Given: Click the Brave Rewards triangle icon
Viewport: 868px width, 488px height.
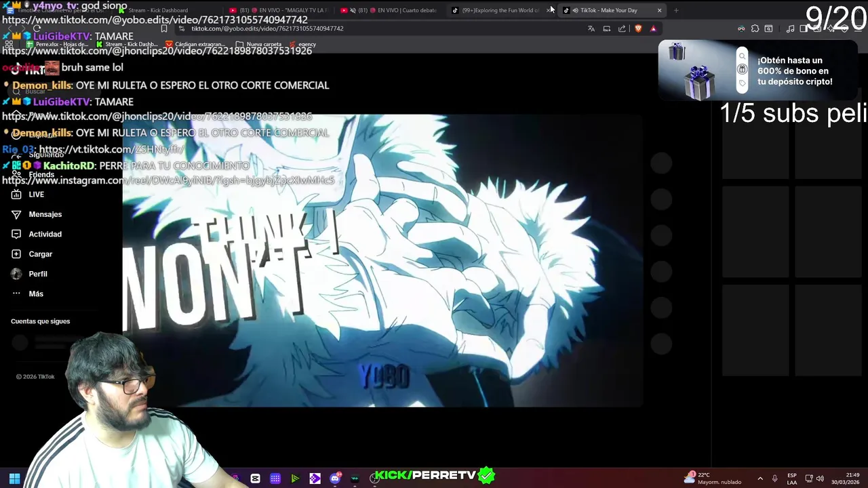Looking at the screenshot, I should tap(653, 28).
